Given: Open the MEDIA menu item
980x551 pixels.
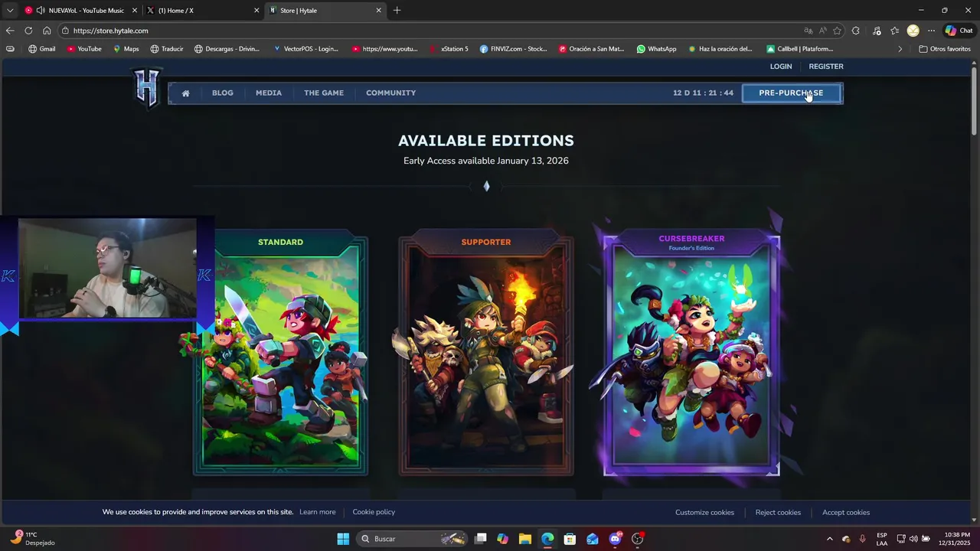Looking at the screenshot, I should tap(269, 93).
